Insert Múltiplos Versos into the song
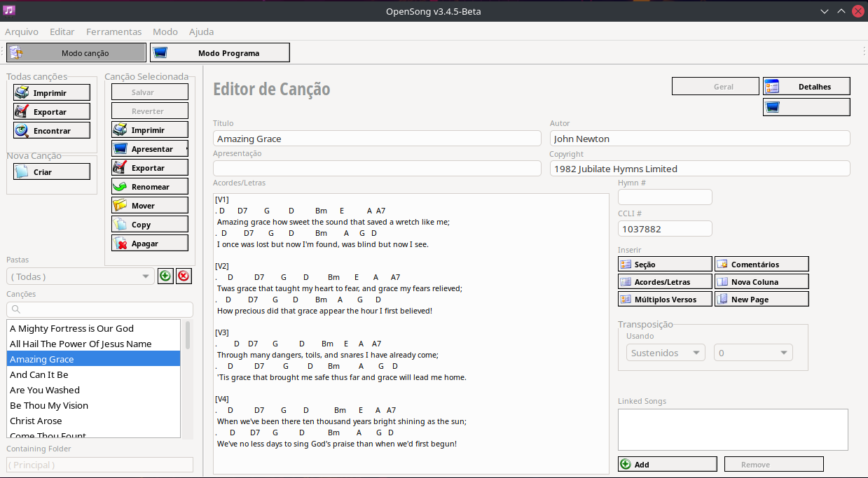Viewport: 868px width, 478px height. (664, 299)
